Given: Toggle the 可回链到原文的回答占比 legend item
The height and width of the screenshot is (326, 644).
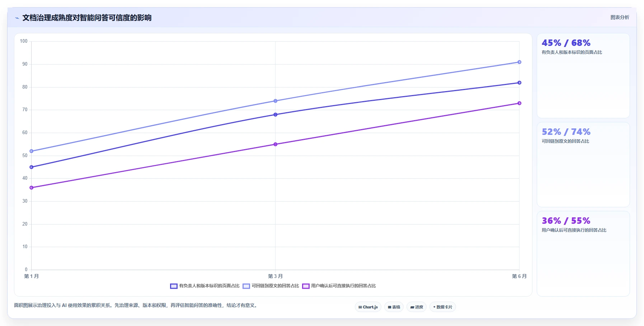Looking at the screenshot, I should tap(271, 286).
